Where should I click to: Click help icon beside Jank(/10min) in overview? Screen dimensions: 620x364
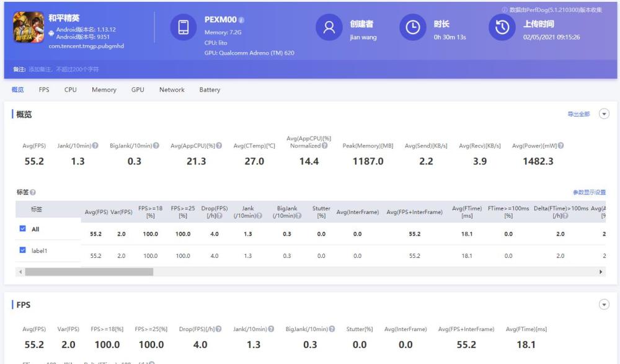coord(95,146)
